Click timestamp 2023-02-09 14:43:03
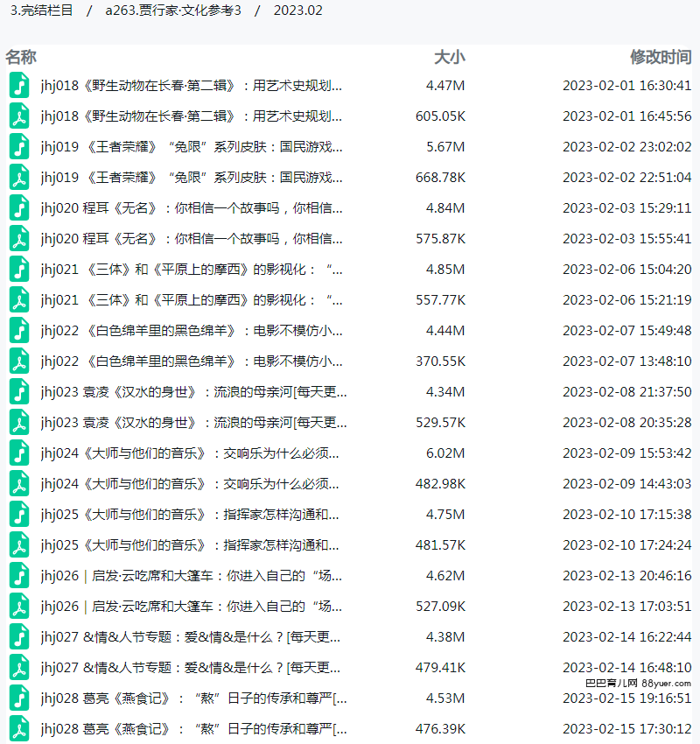 (x=627, y=483)
